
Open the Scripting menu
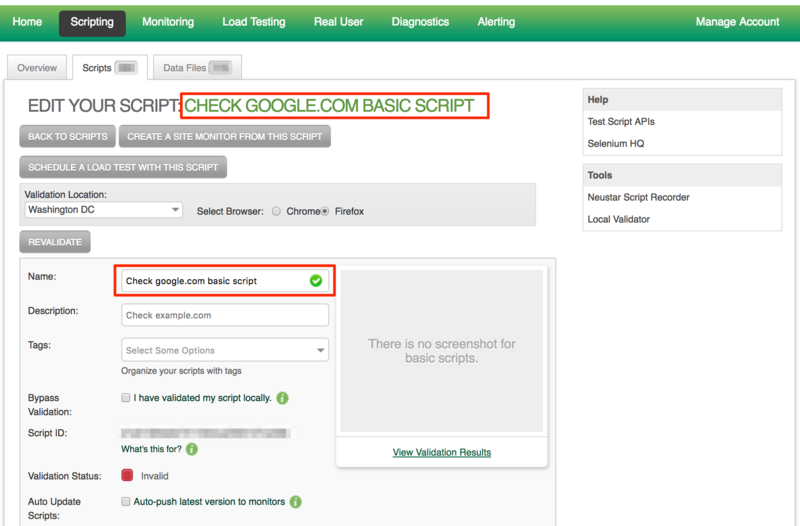point(92,23)
